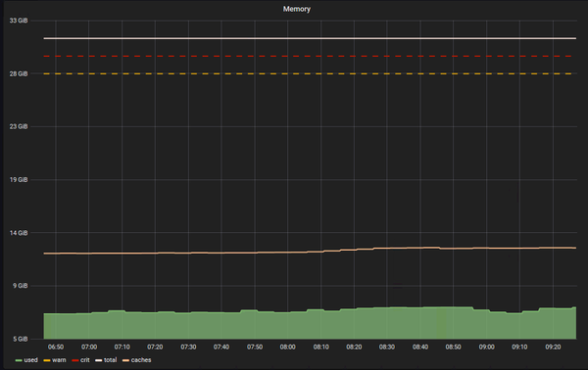Open color picker for white 'total' swatch

[x=99, y=360]
